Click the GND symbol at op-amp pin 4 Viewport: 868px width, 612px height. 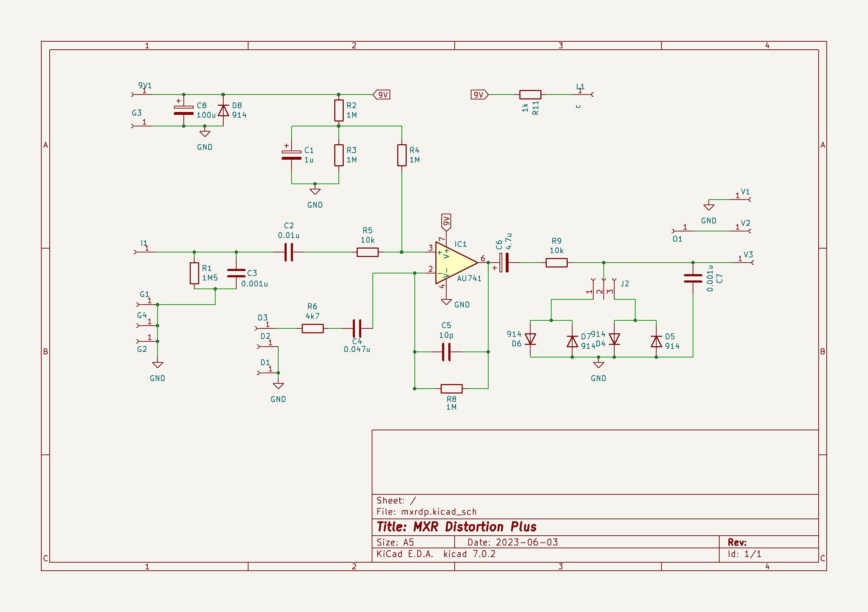(446, 302)
